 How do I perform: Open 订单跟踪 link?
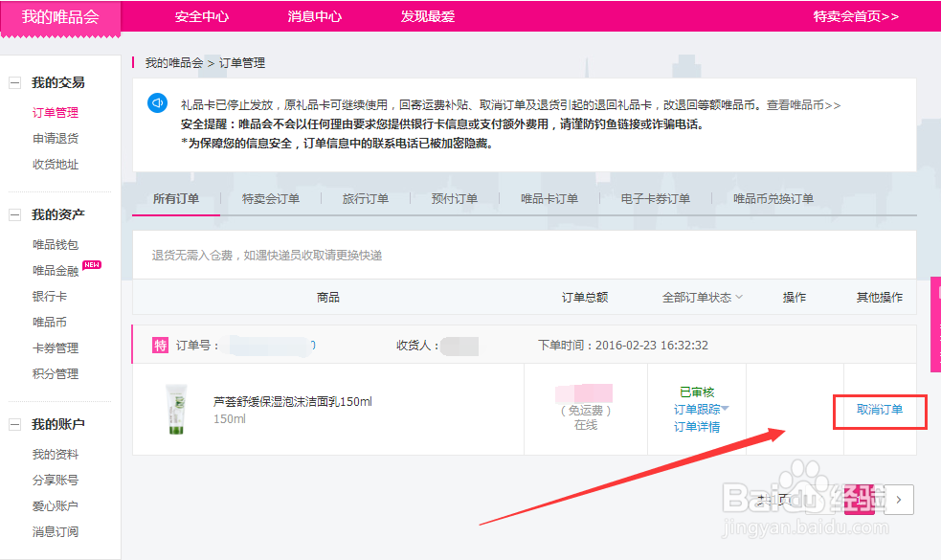[x=697, y=410]
